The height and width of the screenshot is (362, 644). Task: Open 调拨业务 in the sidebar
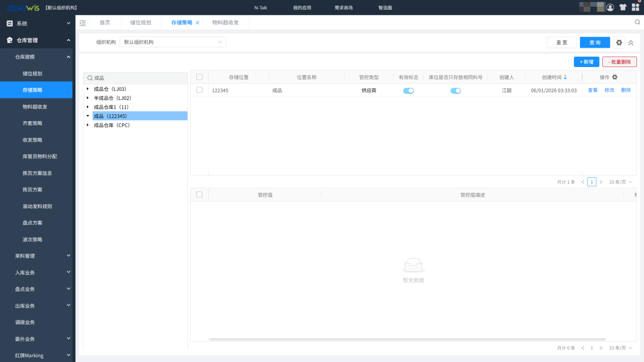tap(25, 322)
